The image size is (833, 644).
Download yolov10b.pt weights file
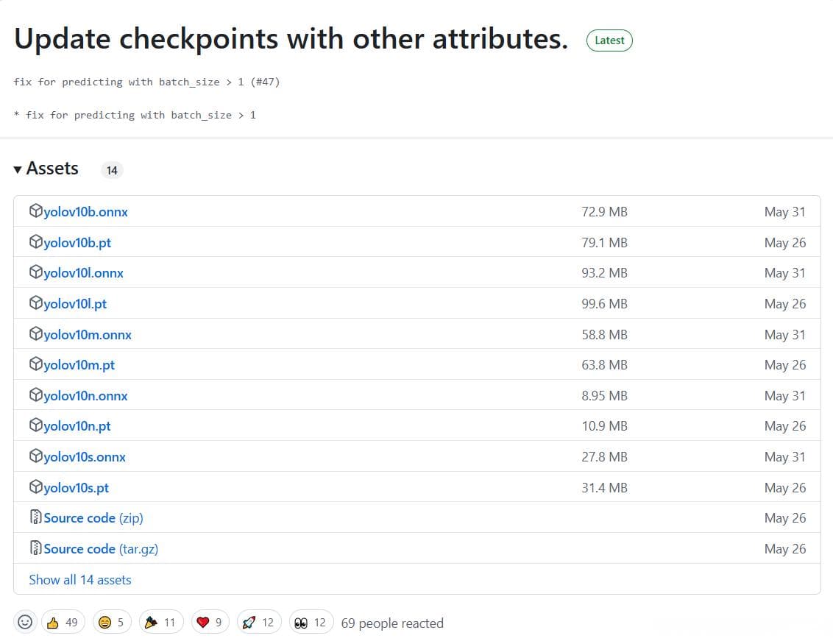[77, 242]
